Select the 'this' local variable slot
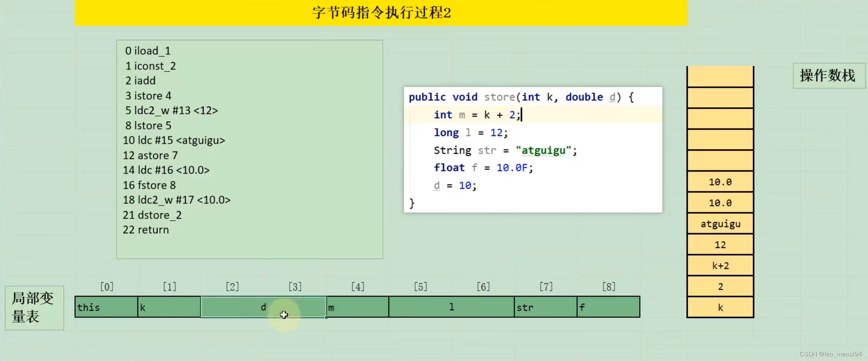Image resolution: width=868 pixels, height=361 pixels. coord(106,307)
